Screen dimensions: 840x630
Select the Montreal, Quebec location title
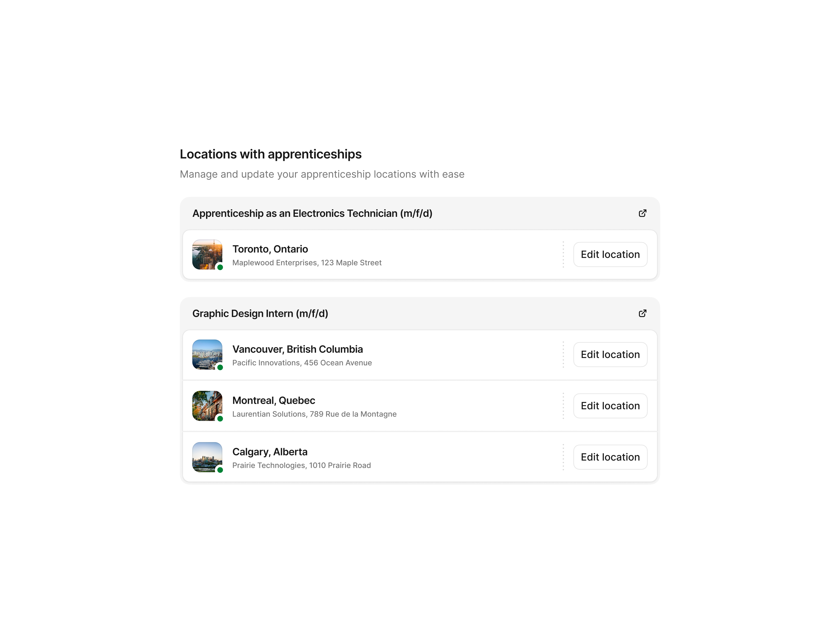pos(274,400)
